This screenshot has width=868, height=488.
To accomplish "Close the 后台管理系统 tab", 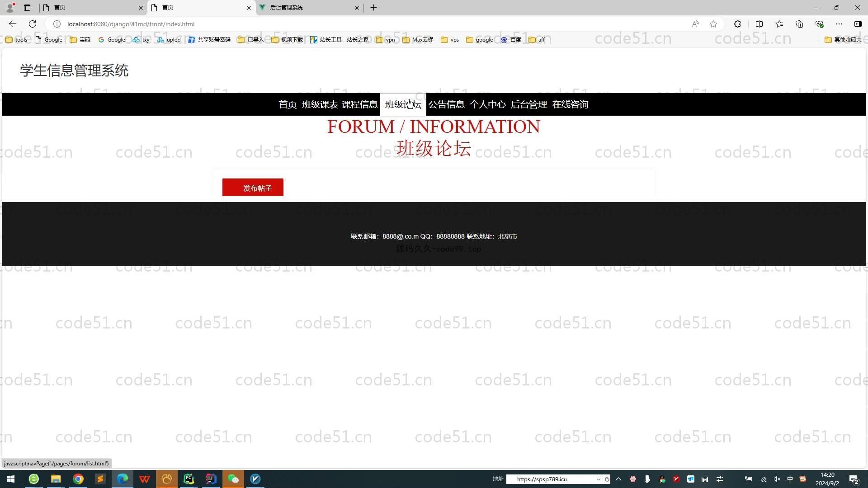I will (x=357, y=8).
